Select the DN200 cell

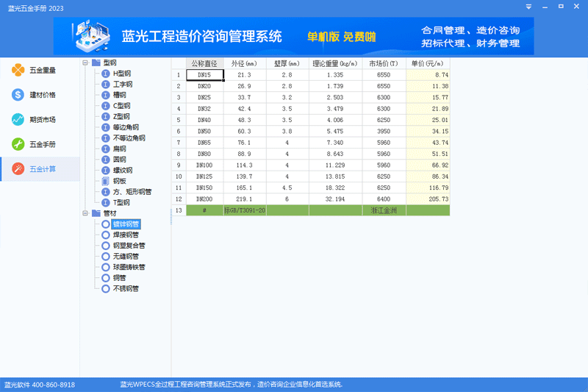click(205, 199)
